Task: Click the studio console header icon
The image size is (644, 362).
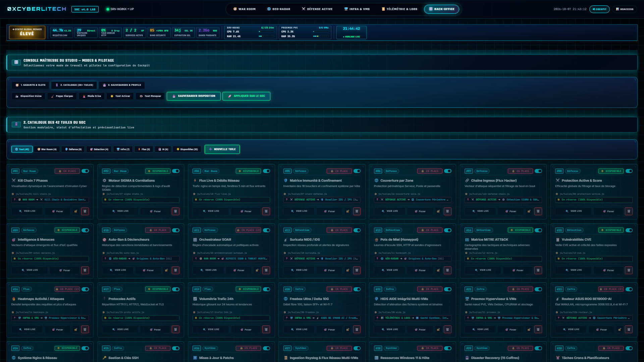Action: point(16,62)
